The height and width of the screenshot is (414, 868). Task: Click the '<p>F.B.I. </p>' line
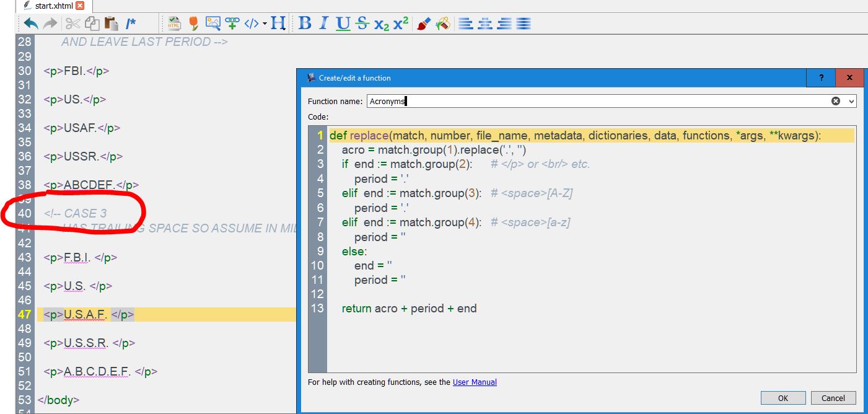tap(80, 257)
